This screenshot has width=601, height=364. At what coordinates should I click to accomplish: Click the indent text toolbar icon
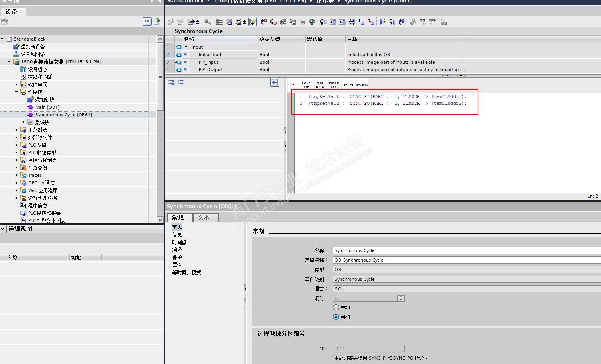pyautogui.click(x=333, y=22)
